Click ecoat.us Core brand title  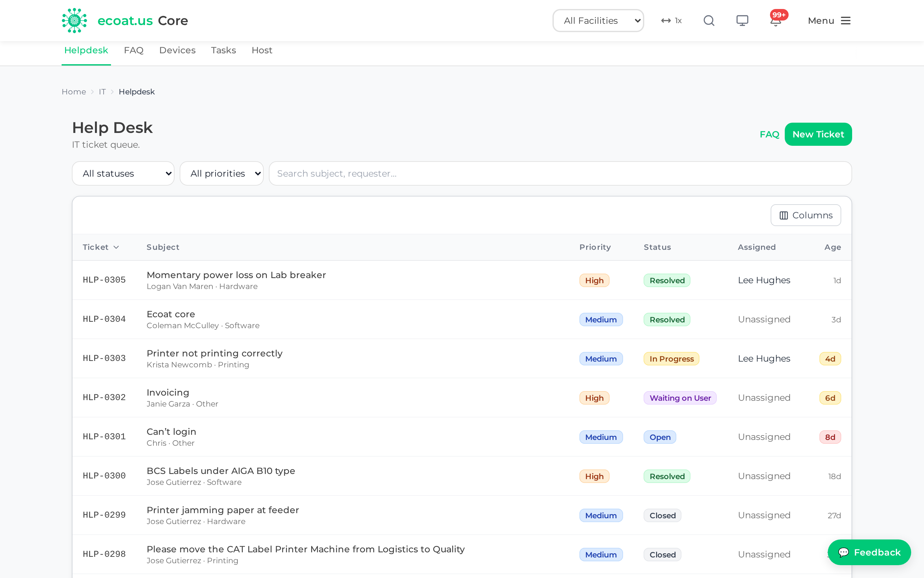tap(143, 21)
